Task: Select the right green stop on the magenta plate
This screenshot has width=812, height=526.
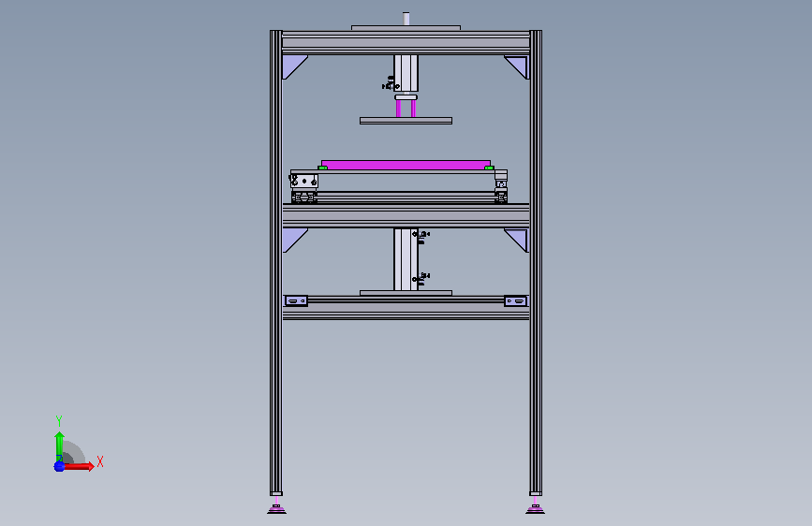Action: click(488, 168)
